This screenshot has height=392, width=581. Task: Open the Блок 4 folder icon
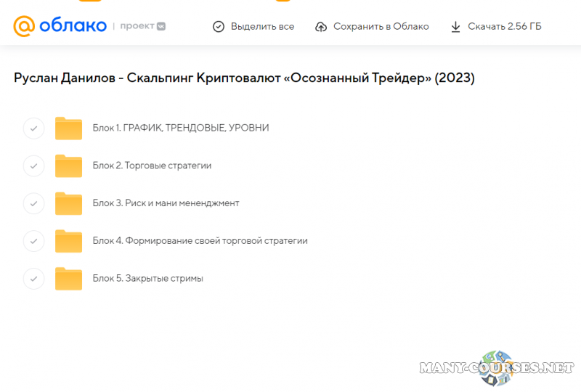pos(69,241)
